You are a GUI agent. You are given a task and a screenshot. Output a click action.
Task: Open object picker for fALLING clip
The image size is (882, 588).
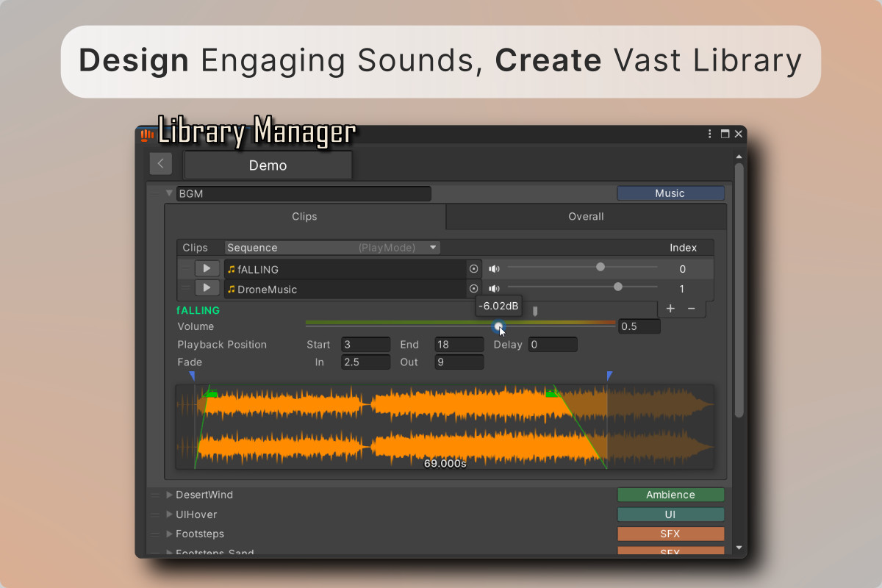474,269
